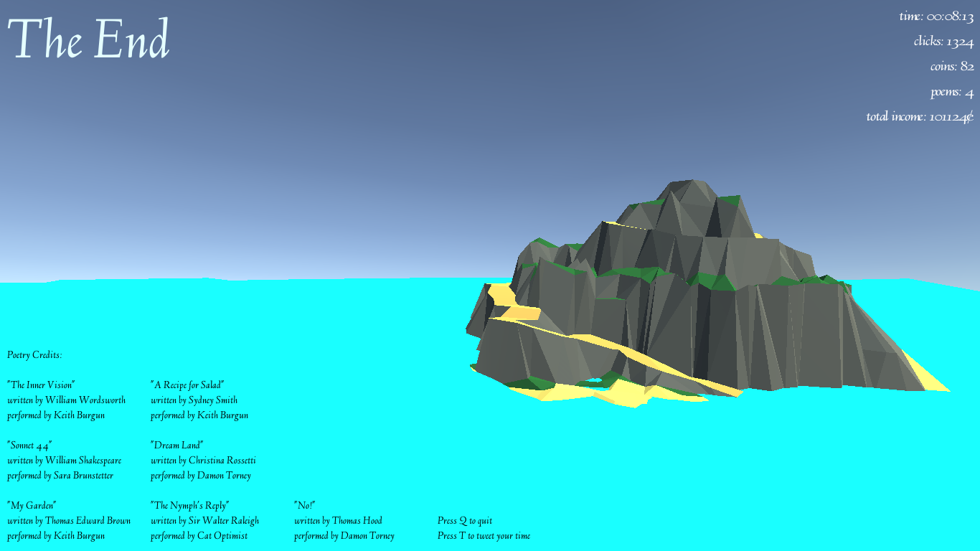The width and height of the screenshot is (980, 551).
Task: Click 'written by William Shakespeare' credit
Action: (x=65, y=461)
